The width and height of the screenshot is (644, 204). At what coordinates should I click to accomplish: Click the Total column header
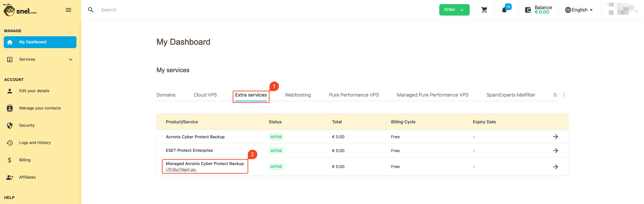coord(337,122)
